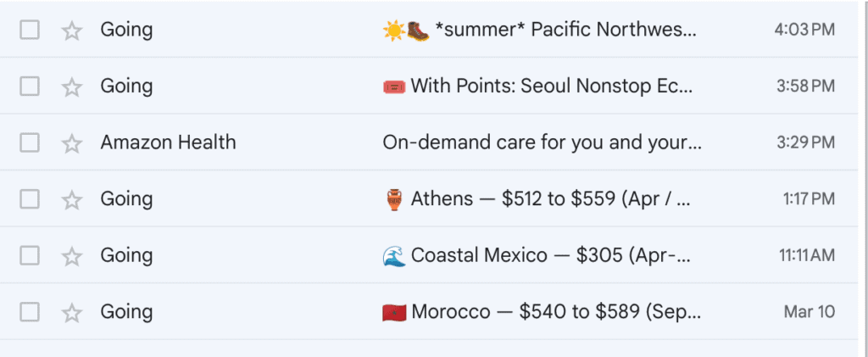Star the Morocco deal email
The height and width of the screenshot is (357, 868).
72,312
